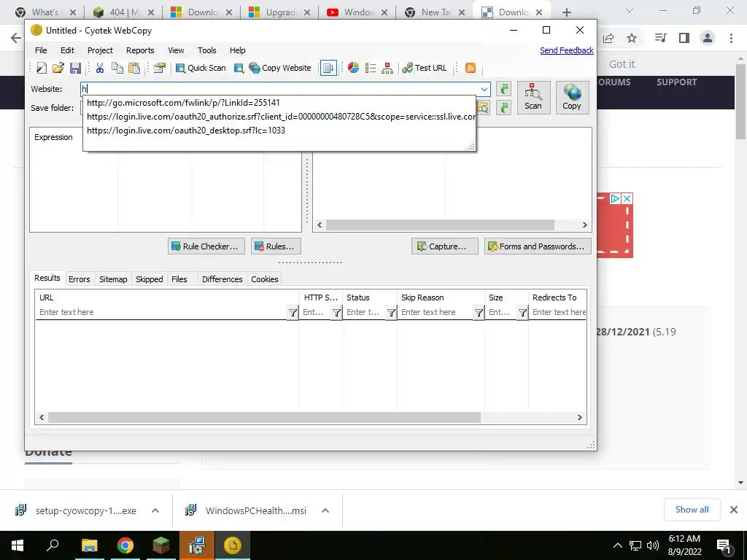This screenshot has width=747, height=560.
Task: Select go.microsoft.com fwlink suggestion
Action: pyautogui.click(x=183, y=103)
